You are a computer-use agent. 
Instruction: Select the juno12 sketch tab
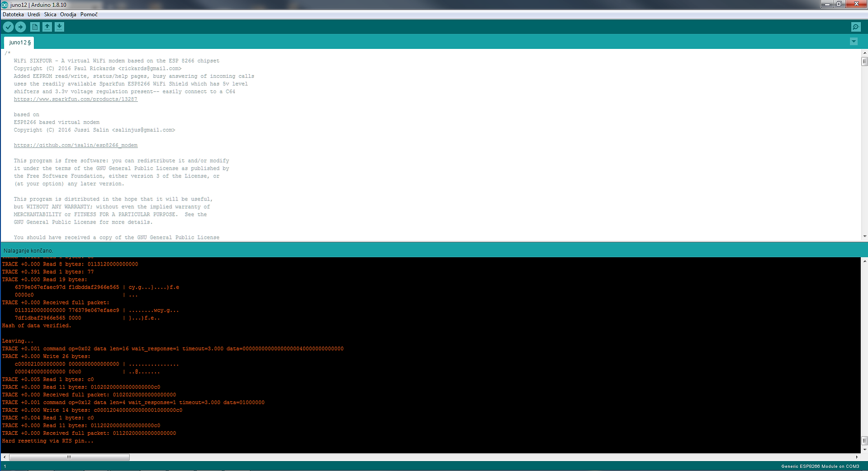(19, 43)
